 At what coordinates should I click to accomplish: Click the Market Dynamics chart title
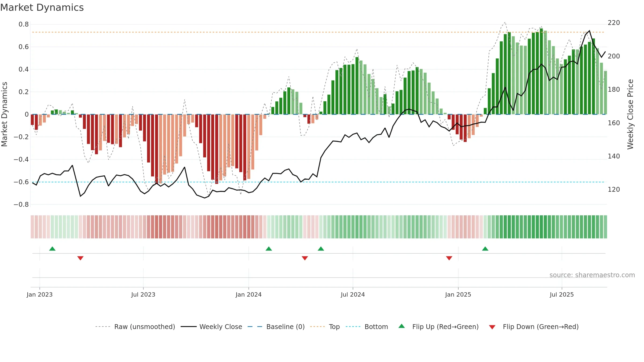click(42, 8)
